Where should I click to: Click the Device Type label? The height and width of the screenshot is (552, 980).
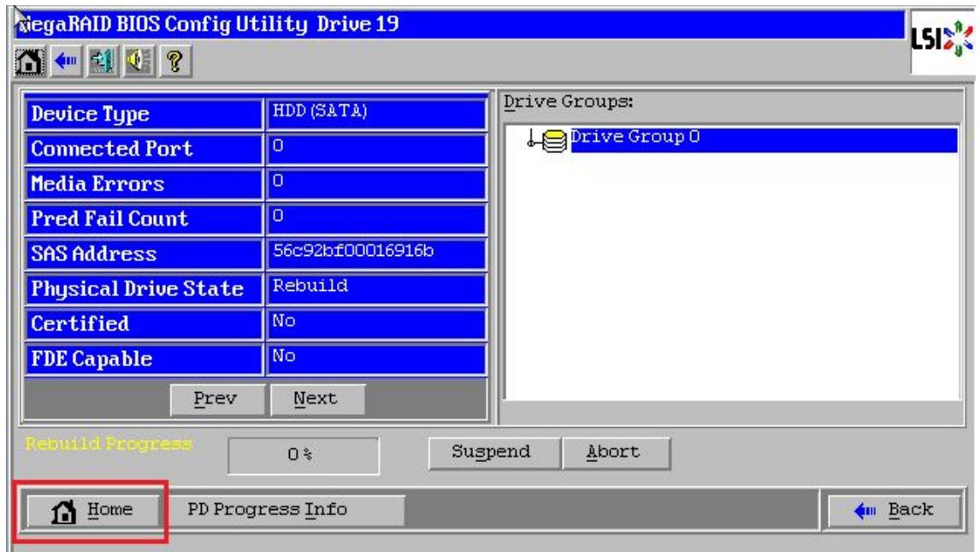point(91,114)
